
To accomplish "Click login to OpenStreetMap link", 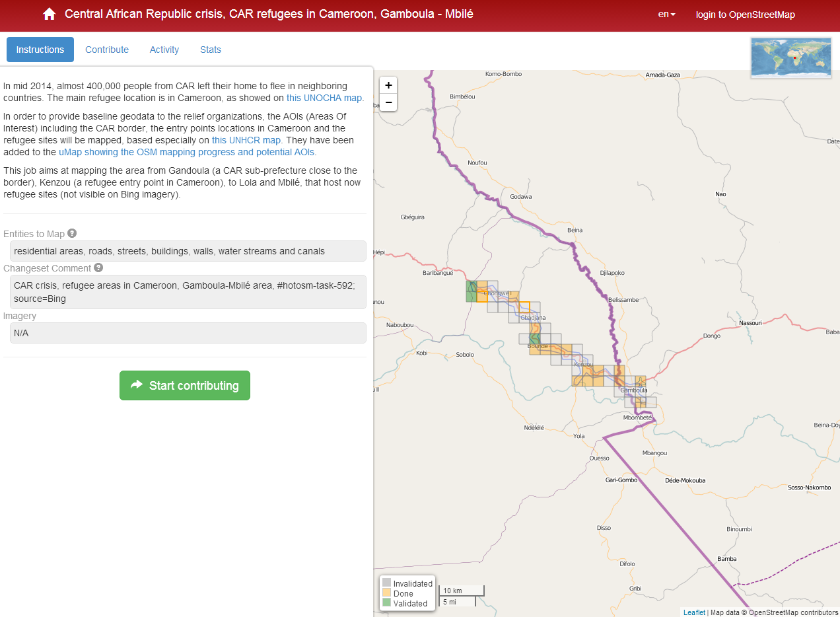I will click(x=745, y=15).
